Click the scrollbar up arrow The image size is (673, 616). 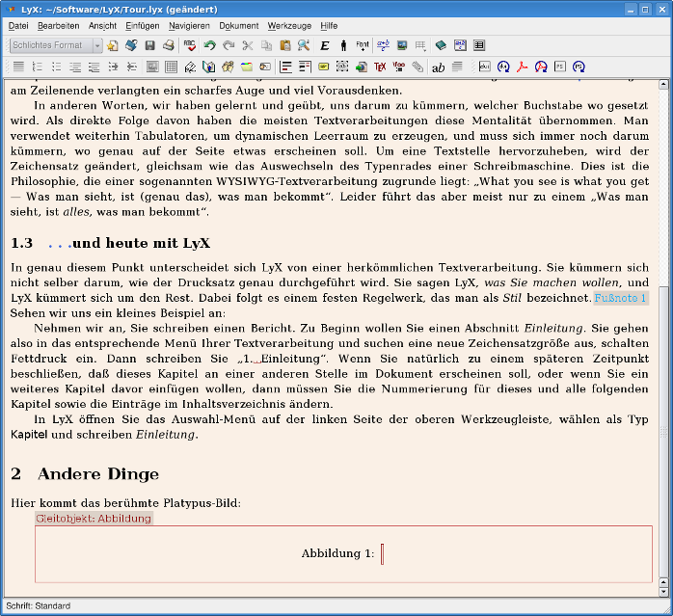[663, 84]
